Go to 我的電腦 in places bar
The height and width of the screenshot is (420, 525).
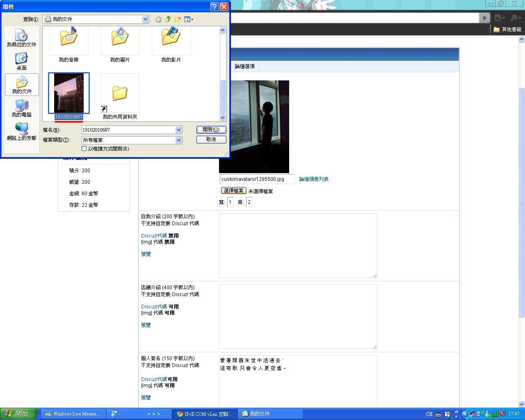[22, 108]
